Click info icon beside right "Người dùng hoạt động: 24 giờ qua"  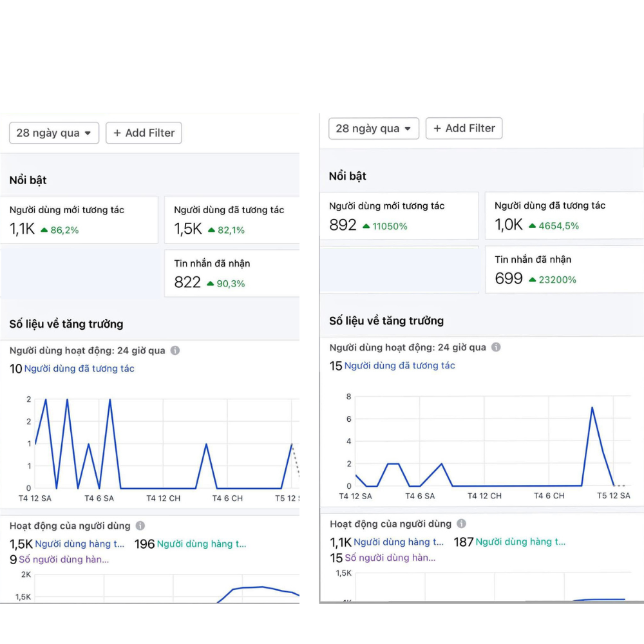[496, 347]
